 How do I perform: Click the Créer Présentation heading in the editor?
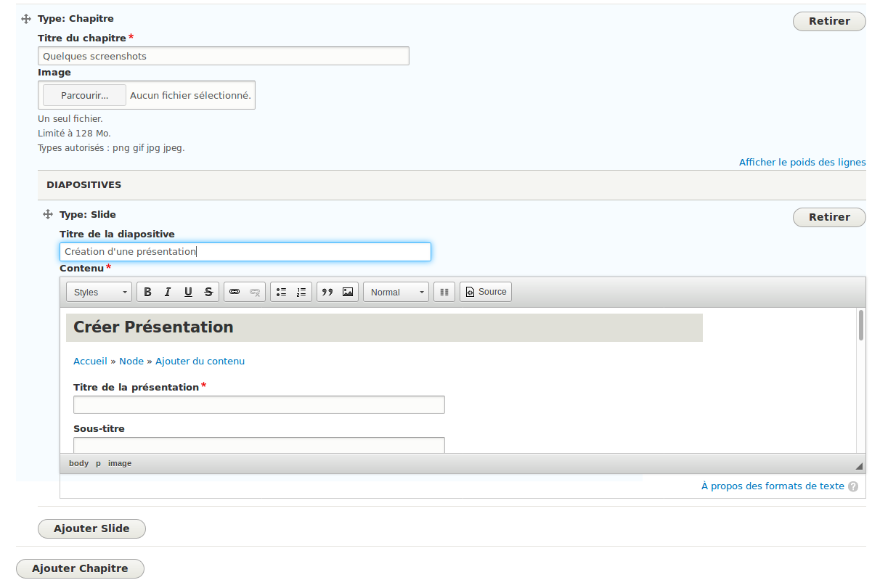(153, 327)
